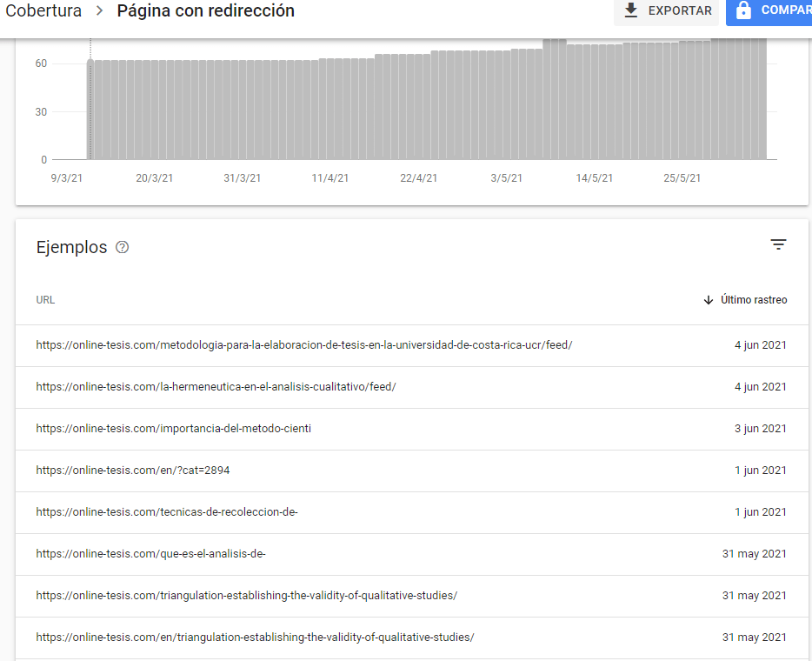Click the 22/4/21 chart axis label
This screenshot has width=812, height=661.
(418, 178)
